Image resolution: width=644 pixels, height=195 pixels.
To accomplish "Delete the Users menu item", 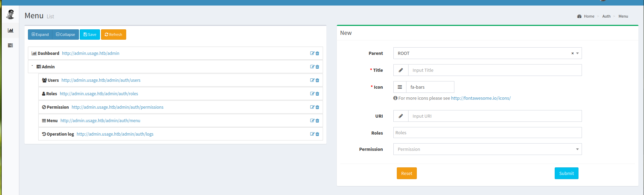I will (x=318, y=80).
